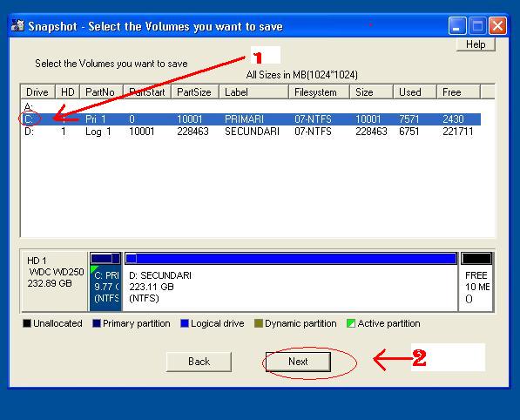Click the D: SECUNDARI partition block in disk map
This screenshot has height=420, width=520.
tap(291, 281)
